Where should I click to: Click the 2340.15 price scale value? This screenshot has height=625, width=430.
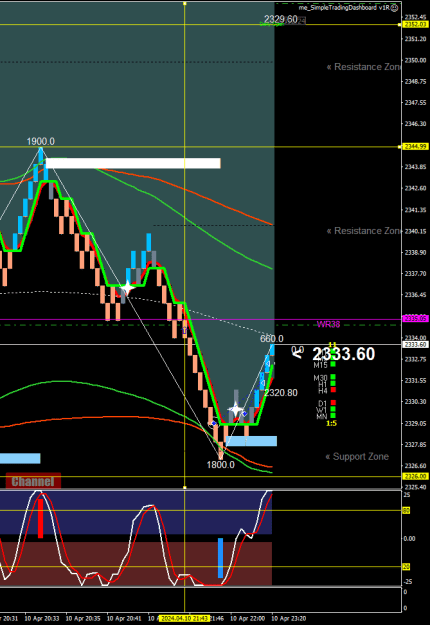tap(415, 231)
